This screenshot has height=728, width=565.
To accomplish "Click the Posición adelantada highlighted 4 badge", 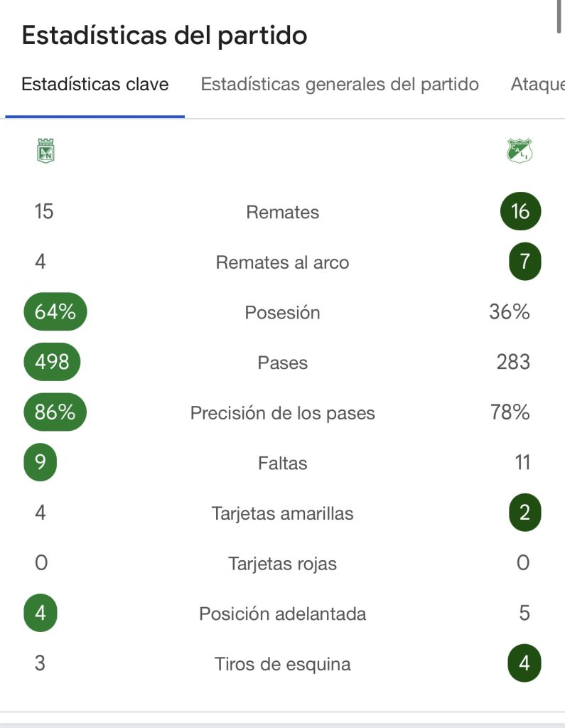I will (41, 613).
